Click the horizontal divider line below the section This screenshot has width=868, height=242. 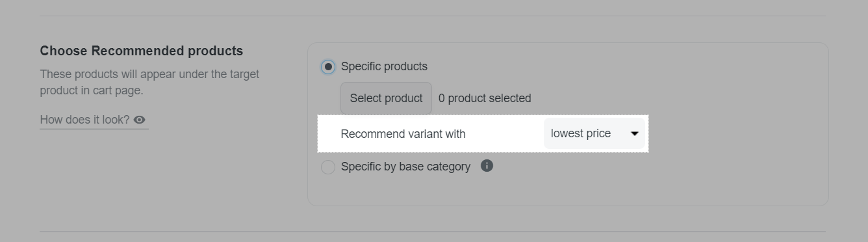(433, 232)
